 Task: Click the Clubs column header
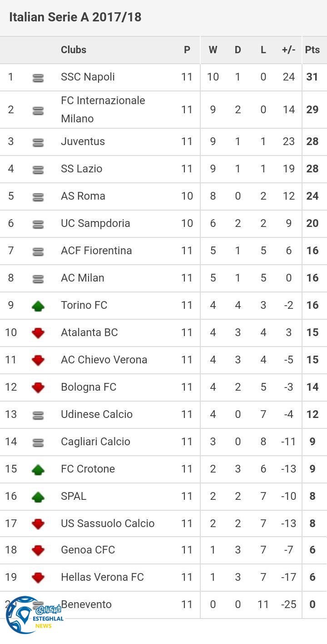(74, 50)
